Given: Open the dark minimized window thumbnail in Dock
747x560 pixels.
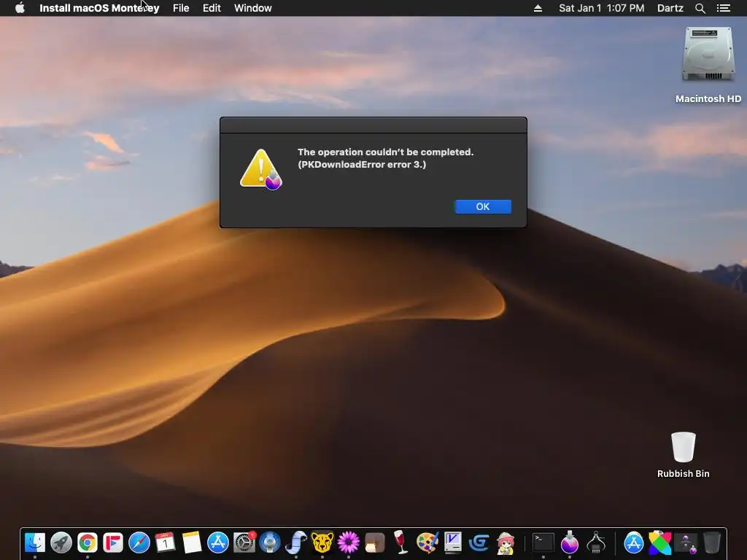Looking at the screenshot, I should (686, 542).
